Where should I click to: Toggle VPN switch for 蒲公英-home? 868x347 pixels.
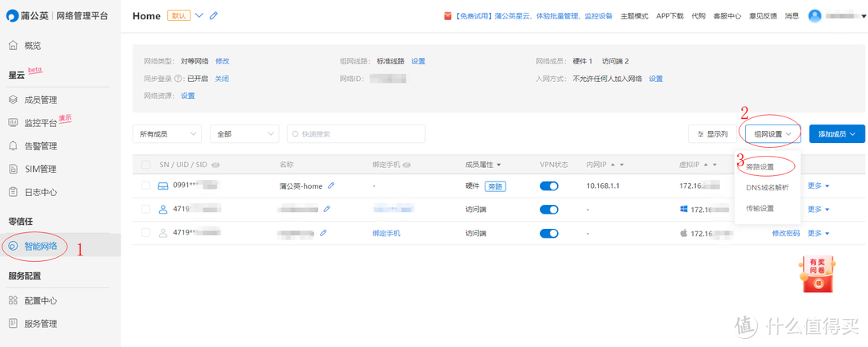click(549, 186)
